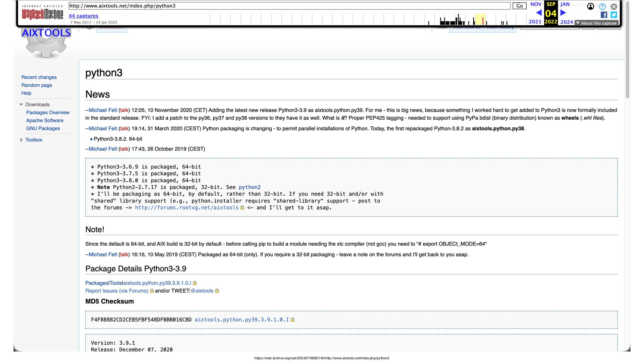Go to next capture arrow

click(563, 13)
